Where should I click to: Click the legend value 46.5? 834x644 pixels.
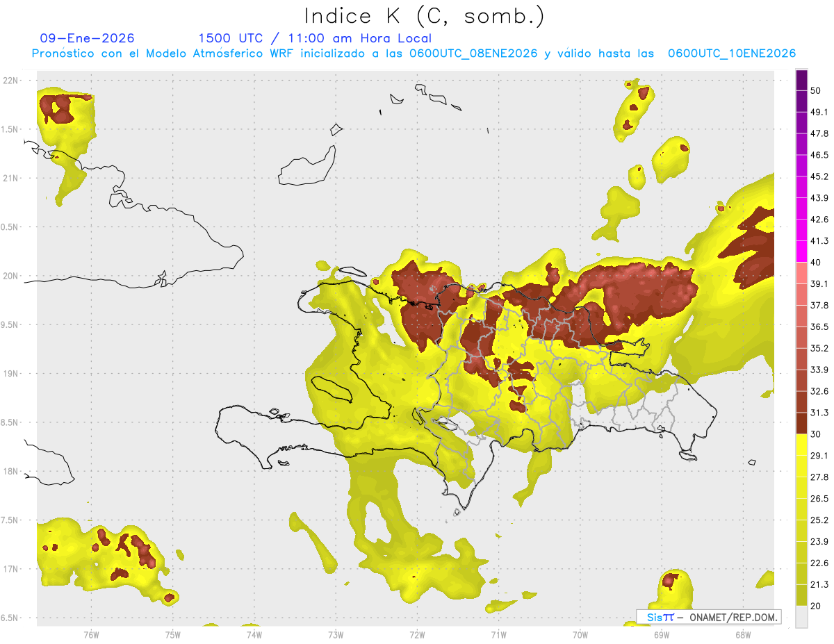tap(819, 155)
